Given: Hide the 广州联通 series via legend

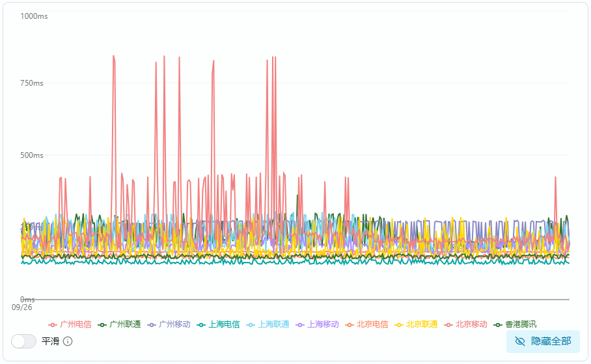Looking at the screenshot, I should (119, 324).
